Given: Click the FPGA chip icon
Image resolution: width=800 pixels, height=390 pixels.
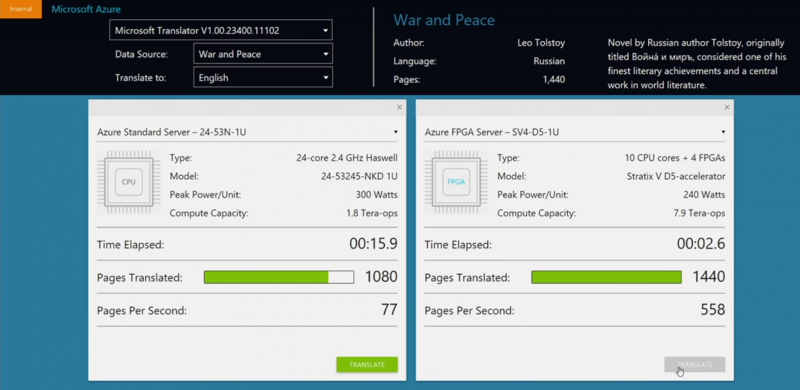Looking at the screenshot, I should 456,182.
